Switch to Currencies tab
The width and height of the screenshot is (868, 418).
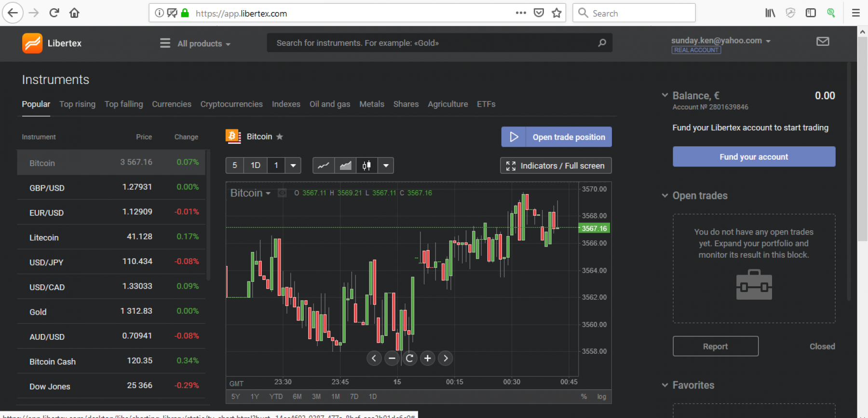(x=172, y=104)
